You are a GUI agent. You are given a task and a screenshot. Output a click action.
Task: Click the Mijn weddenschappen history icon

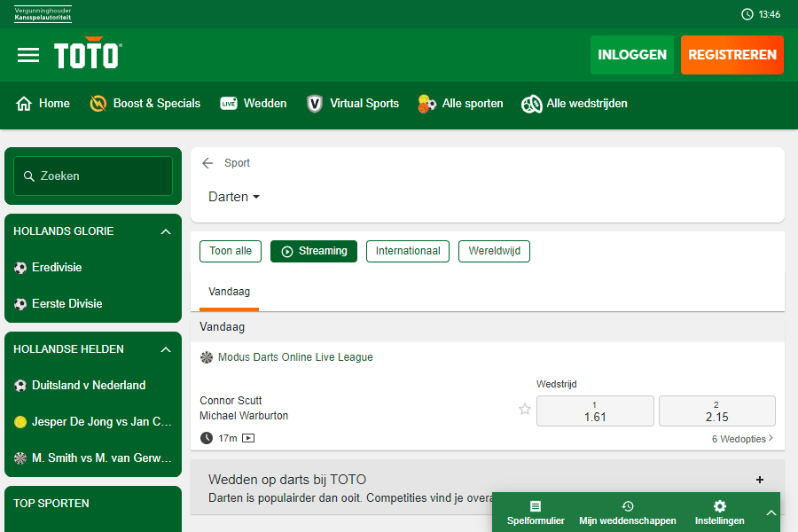pos(628,506)
